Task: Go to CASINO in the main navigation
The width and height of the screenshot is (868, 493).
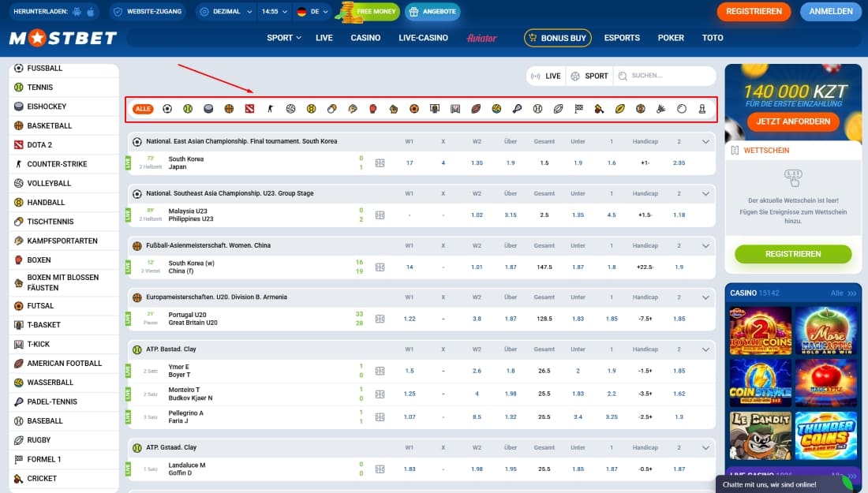Action: click(365, 38)
